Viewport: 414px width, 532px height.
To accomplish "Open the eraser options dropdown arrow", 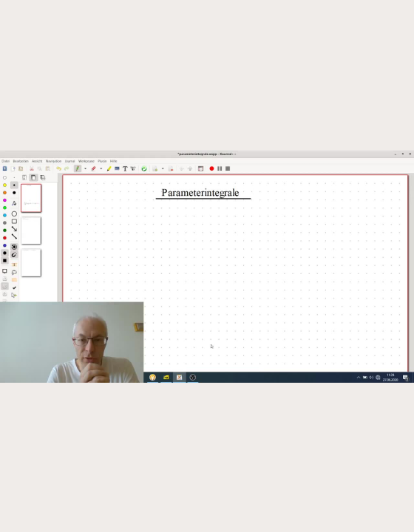I will pyautogui.click(x=101, y=168).
